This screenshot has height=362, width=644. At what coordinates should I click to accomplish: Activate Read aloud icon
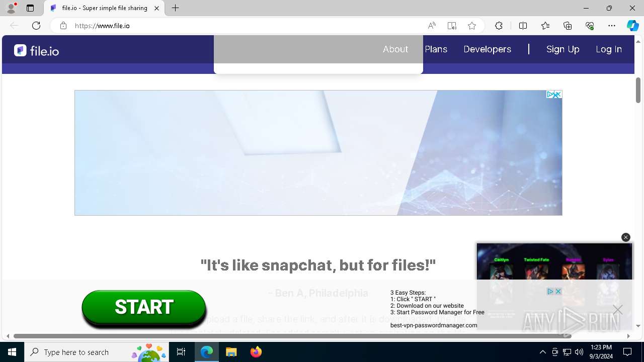click(432, 26)
